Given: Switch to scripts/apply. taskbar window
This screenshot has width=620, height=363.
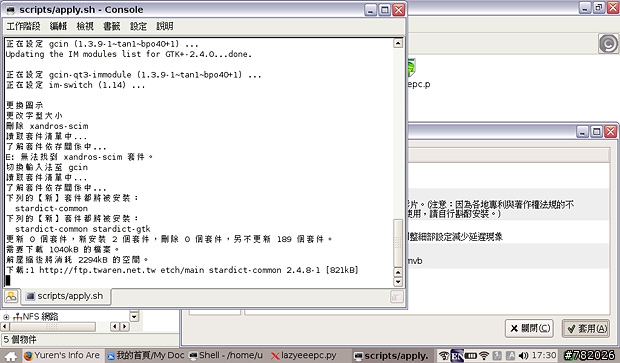Looking at the screenshot, I should point(391,355).
